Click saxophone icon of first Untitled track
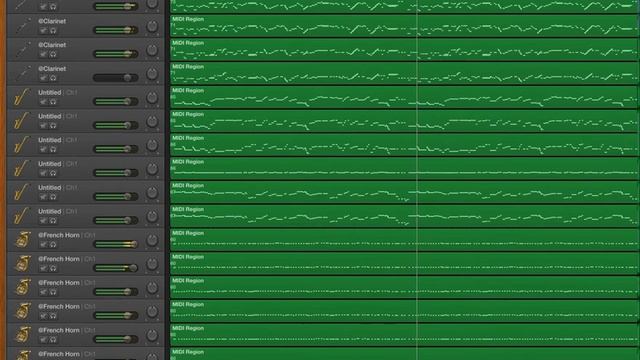Screen dimensions: 640x360 point(21,97)
